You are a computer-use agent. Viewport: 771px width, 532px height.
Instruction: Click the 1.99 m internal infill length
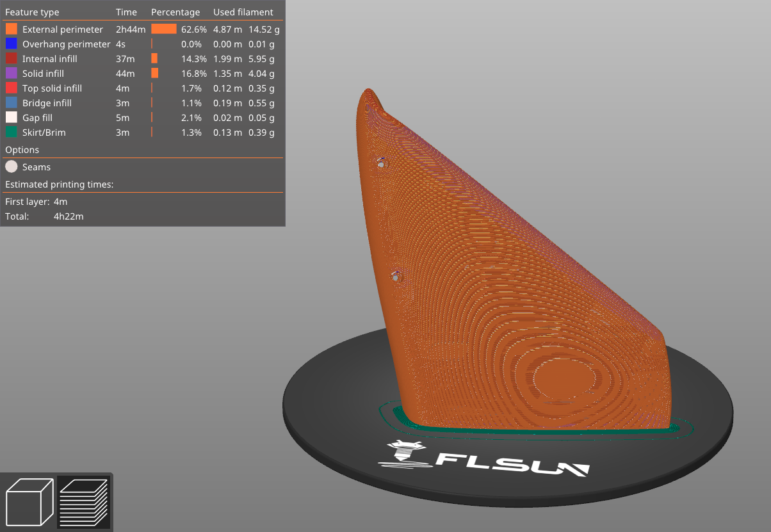coord(227,59)
